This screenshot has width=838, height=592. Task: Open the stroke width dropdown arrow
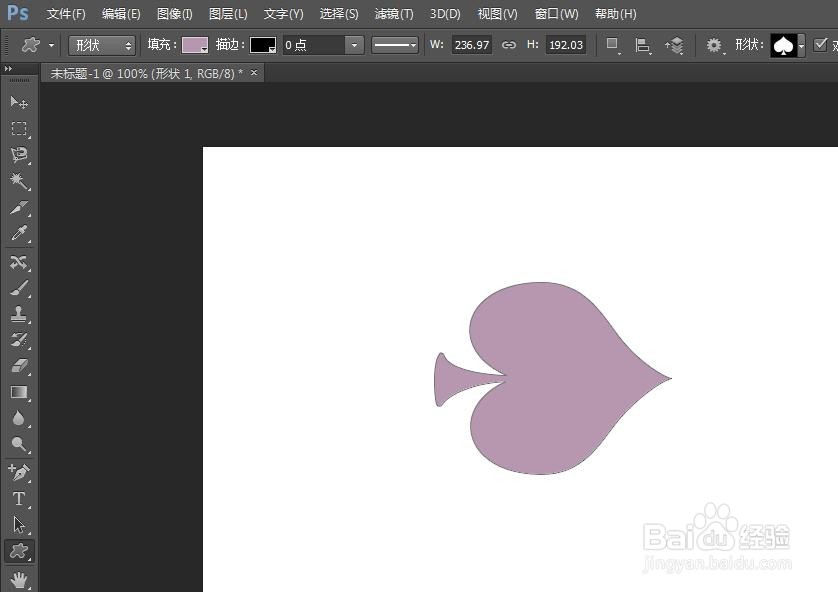click(x=354, y=45)
